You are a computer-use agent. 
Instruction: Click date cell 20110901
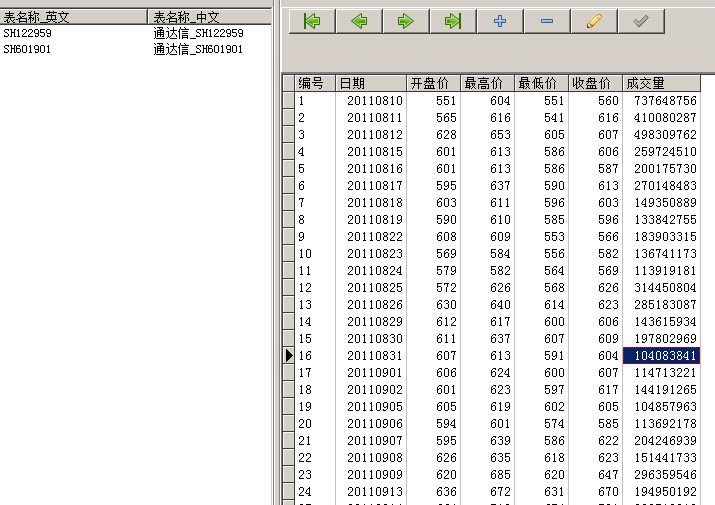coord(371,372)
